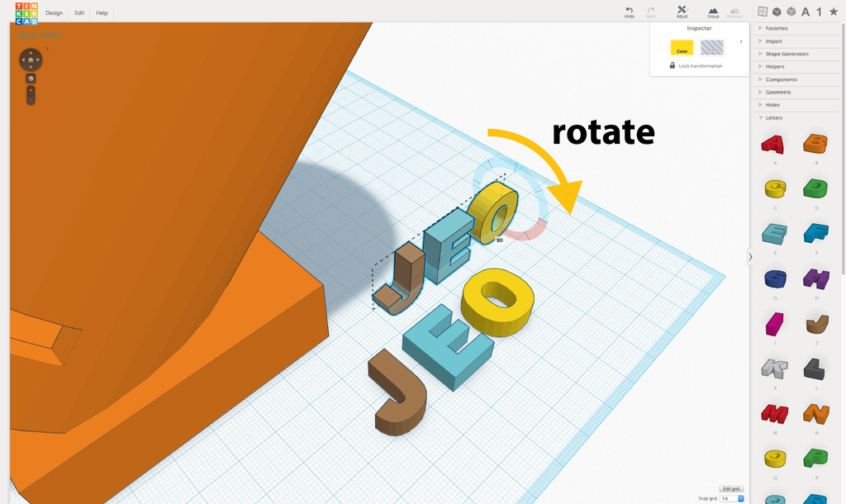Orbit view down with the navigation arrow

[x=31, y=67]
